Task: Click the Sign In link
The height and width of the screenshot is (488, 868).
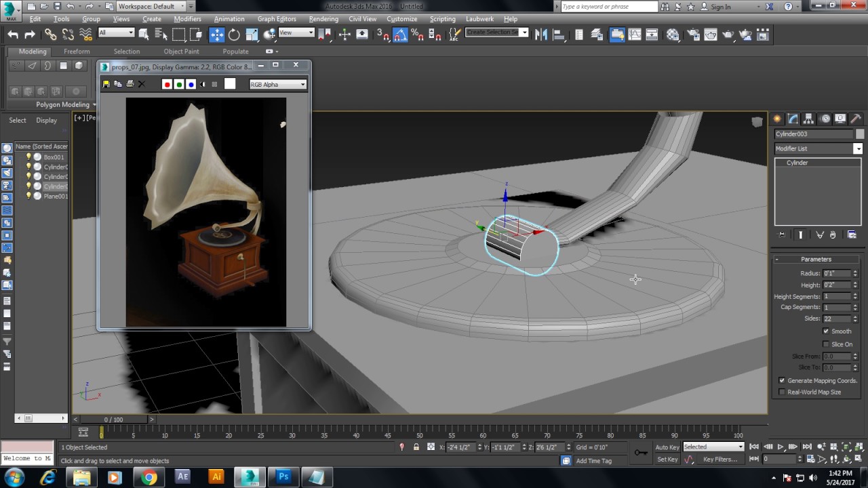Action: [x=721, y=7]
